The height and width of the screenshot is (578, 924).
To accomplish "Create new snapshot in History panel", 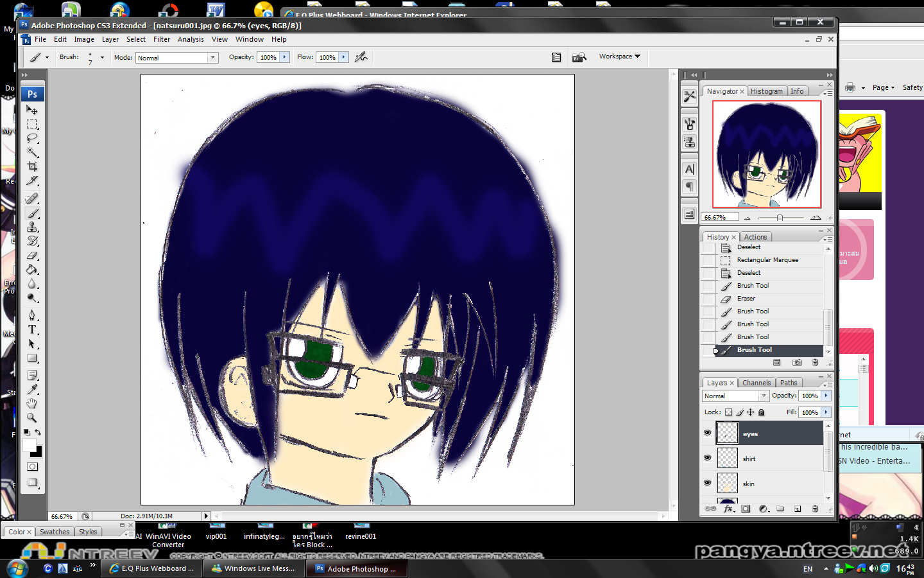I will tap(797, 363).
